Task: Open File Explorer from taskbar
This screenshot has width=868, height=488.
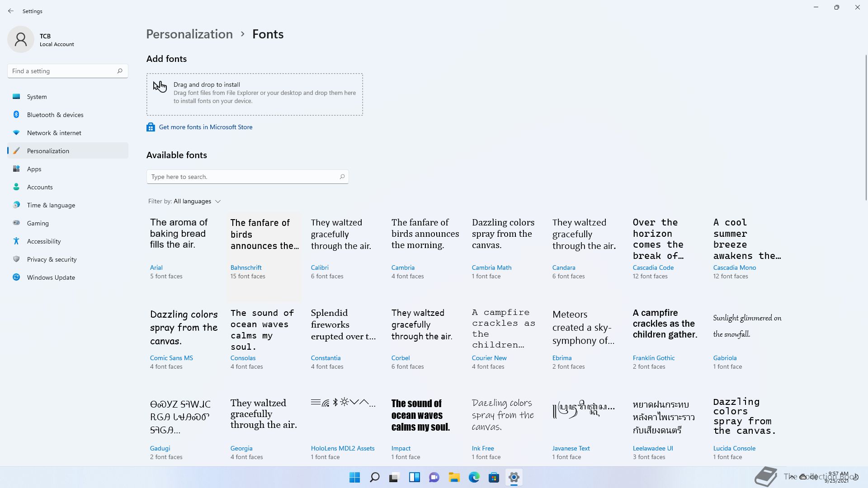Action: tap(454, 477)
